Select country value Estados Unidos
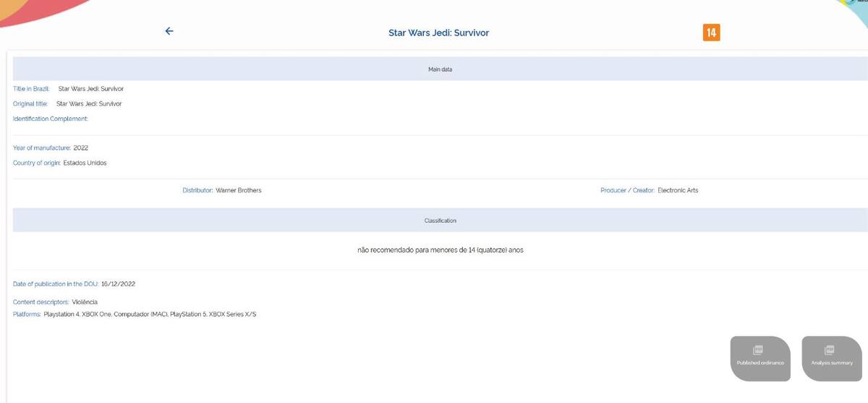This screenshot has height=403, width=868. (85, 163)
